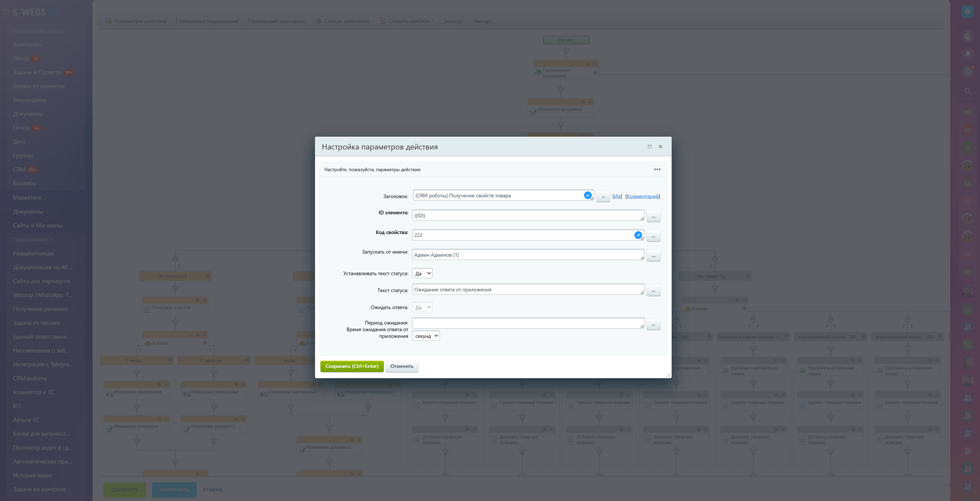
Task: Click the blue checkmark in Заголовок field
Action: [587, 195]
